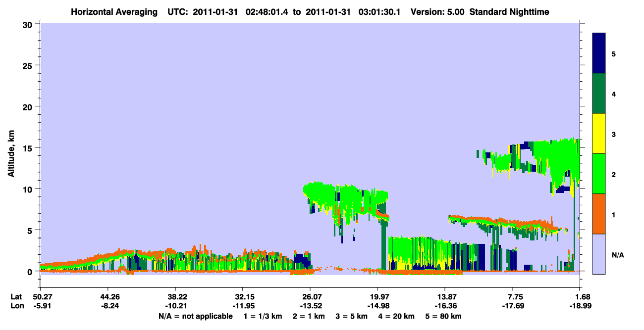Click the color bar label '5'
The image size is (644, 330).
[614, 53]
